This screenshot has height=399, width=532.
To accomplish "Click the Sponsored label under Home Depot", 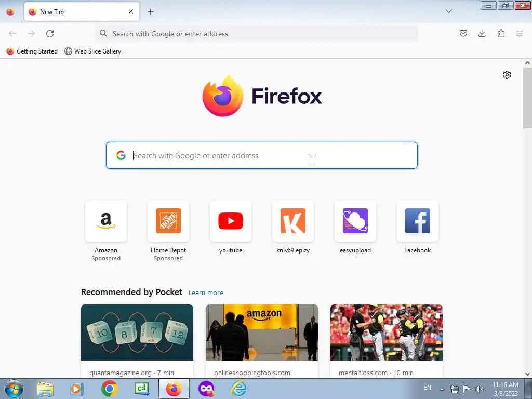I will (168, 259).
